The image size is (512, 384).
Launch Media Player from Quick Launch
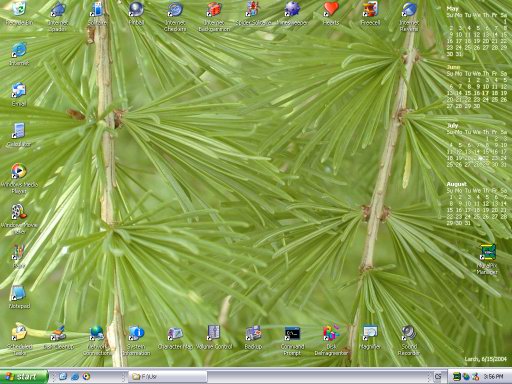pos(86,377)
